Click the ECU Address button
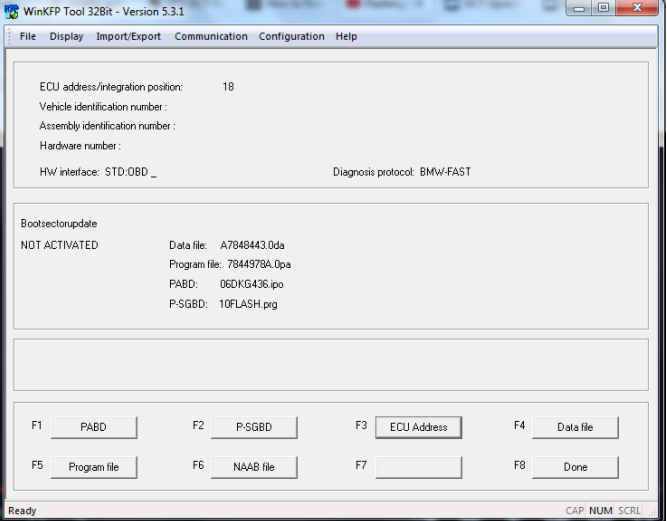The height and width of the screenshot is (521, 667). (x=418, y=427)
